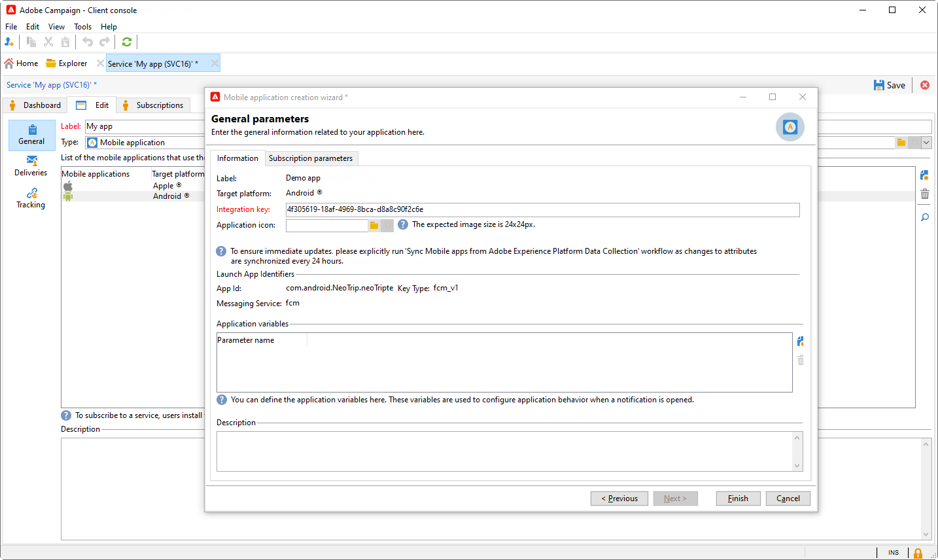Switch to the Explorer tab
Screen dimensions: 938x560
point(67,63)
